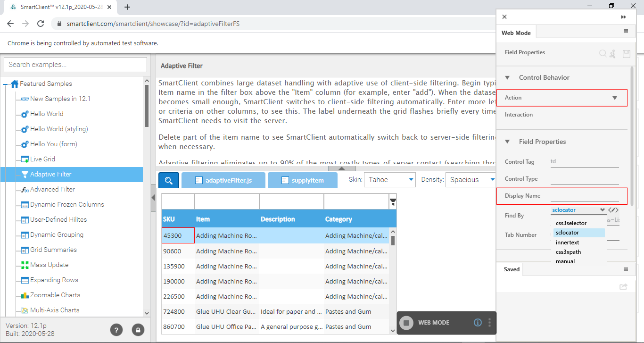Click the Display Name field
The image size is (644, 343).
point(585,195)
